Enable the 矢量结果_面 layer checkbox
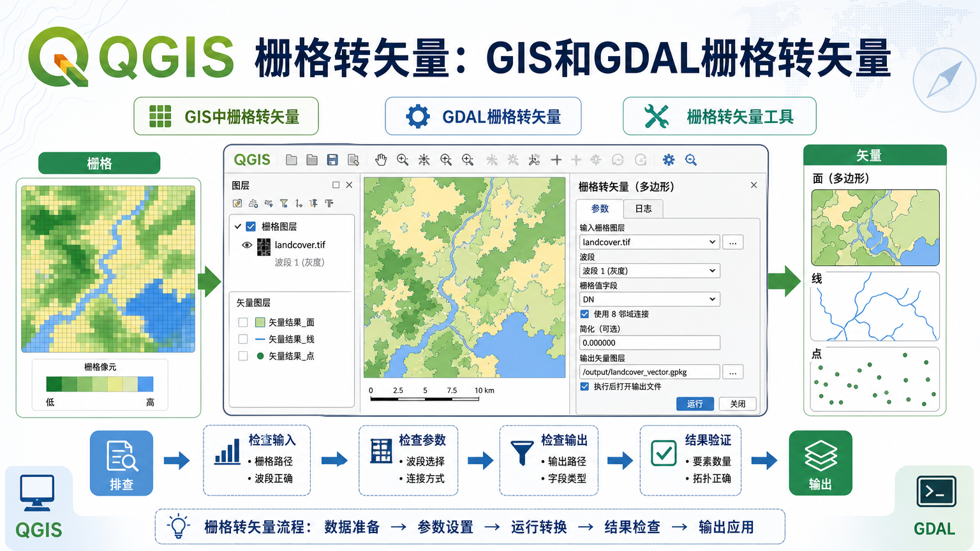Image resolution: width=980 pixels, height=551 pixels. click(242, 322)
